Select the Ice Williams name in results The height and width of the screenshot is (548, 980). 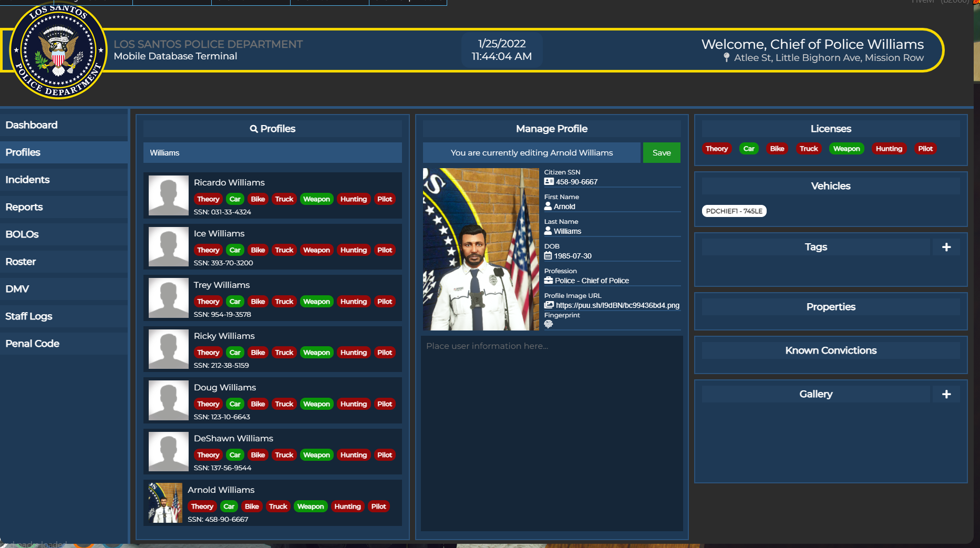[219, 233]
